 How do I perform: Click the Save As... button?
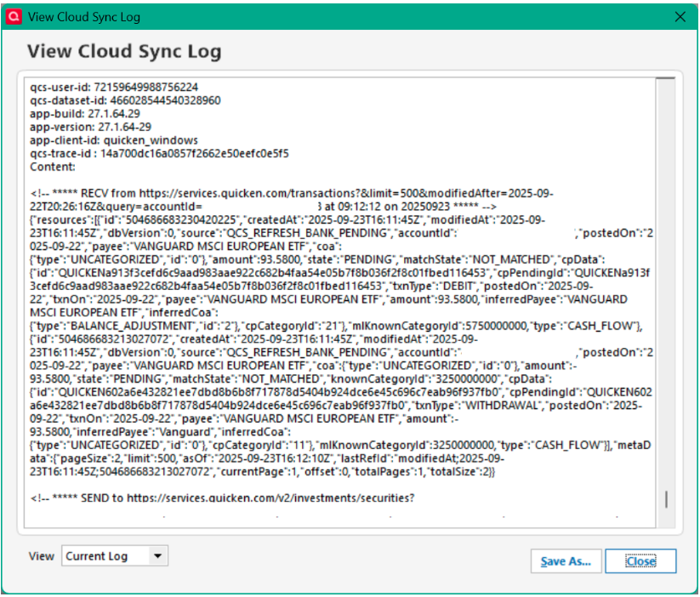(566, 561)
